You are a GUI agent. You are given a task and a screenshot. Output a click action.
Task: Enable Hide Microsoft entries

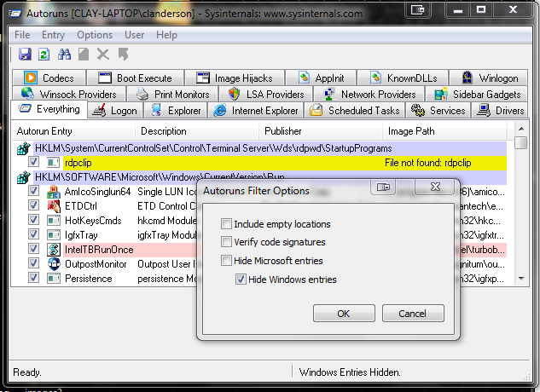(x=226, y=260)
